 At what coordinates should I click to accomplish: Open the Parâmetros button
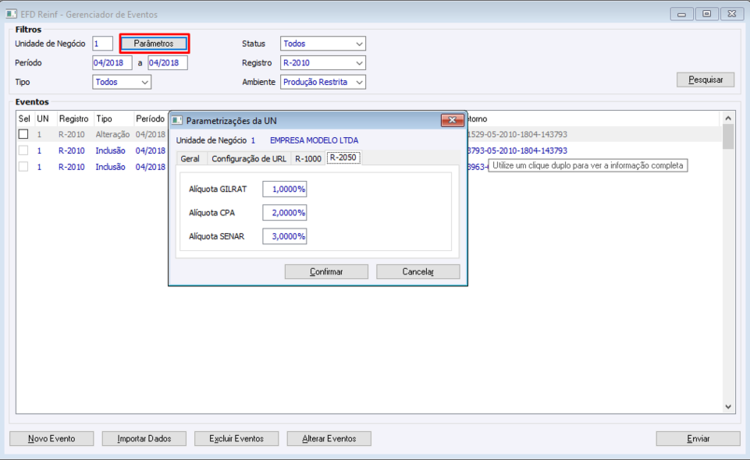coord(154,44)
